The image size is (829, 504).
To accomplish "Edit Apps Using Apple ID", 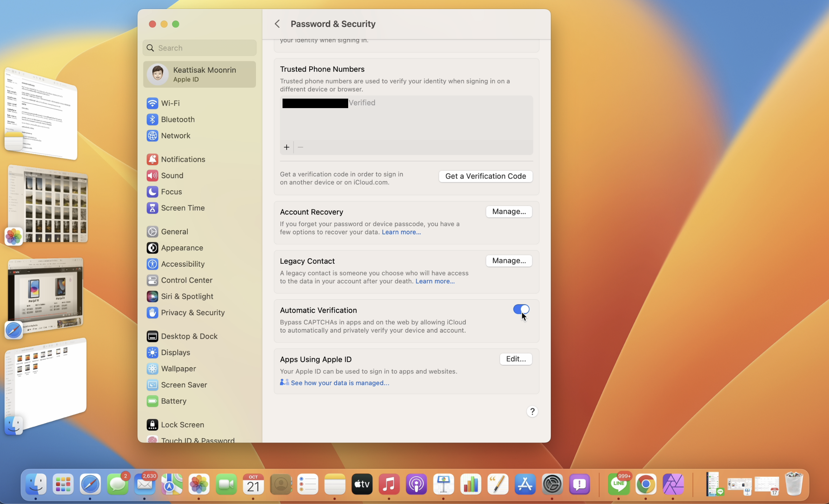I will (516, 359).
